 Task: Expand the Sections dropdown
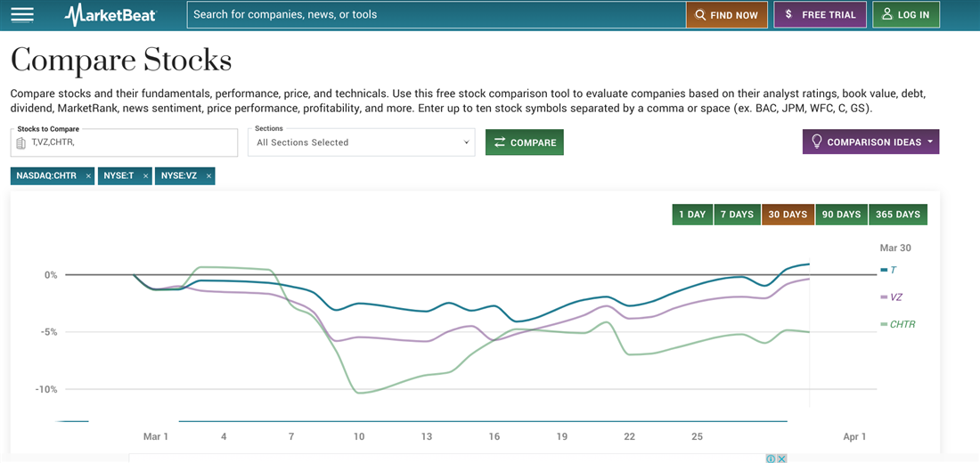pyautogui.click(x=362, y=142)
